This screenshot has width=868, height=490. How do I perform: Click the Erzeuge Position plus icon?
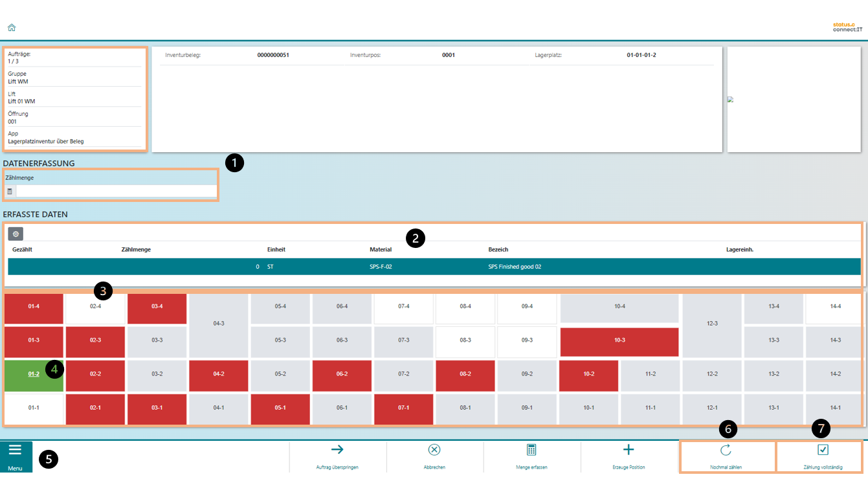[628, 450]
